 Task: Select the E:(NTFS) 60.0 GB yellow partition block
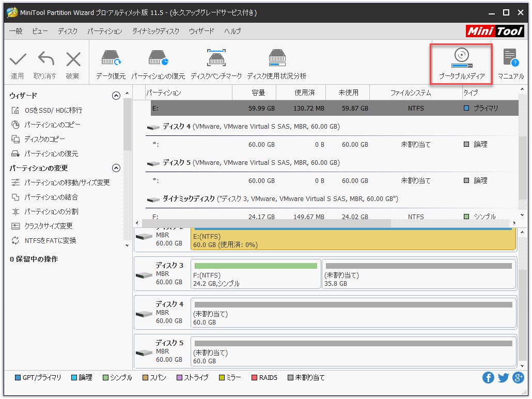coord(353,239)
